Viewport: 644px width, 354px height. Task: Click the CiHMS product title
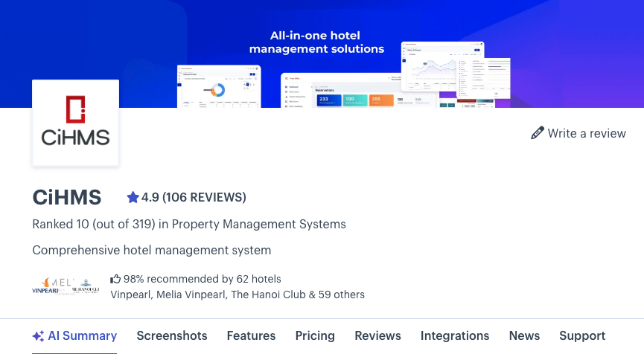pos(67,197)
